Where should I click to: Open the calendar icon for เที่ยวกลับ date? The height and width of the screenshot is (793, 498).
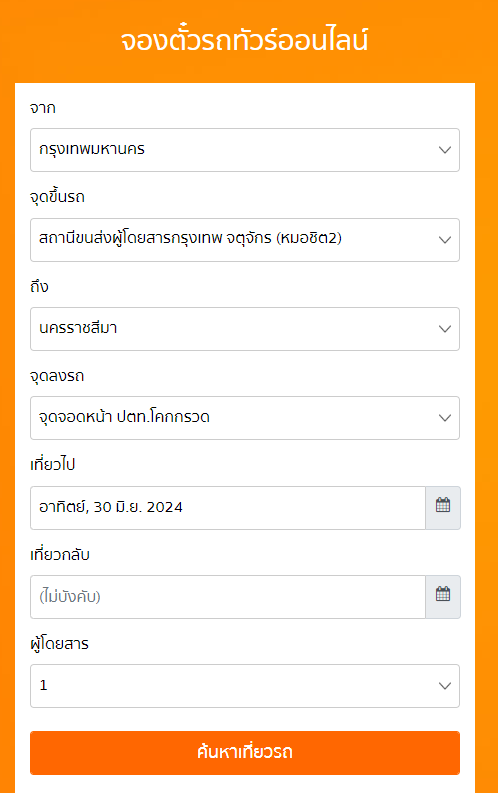click(443, 597)
